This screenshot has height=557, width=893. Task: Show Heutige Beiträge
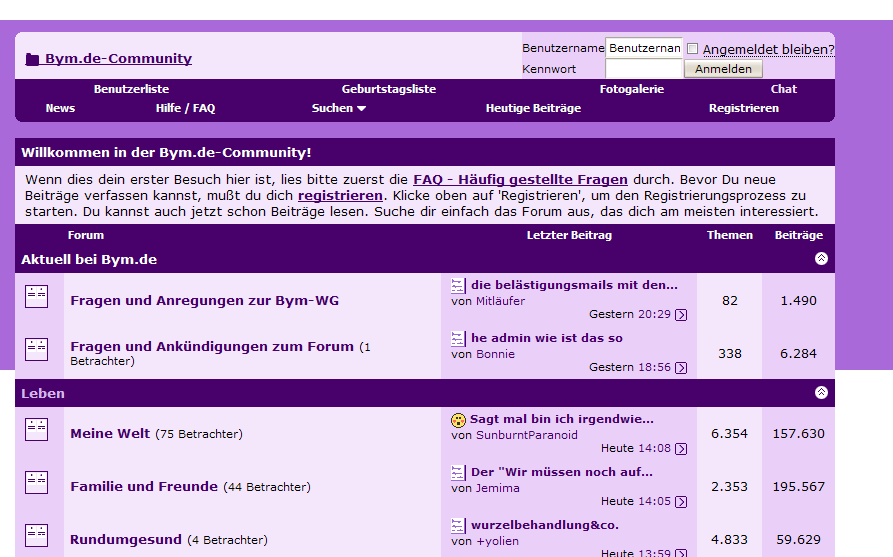pyautogui.click(x=533, y=108)
